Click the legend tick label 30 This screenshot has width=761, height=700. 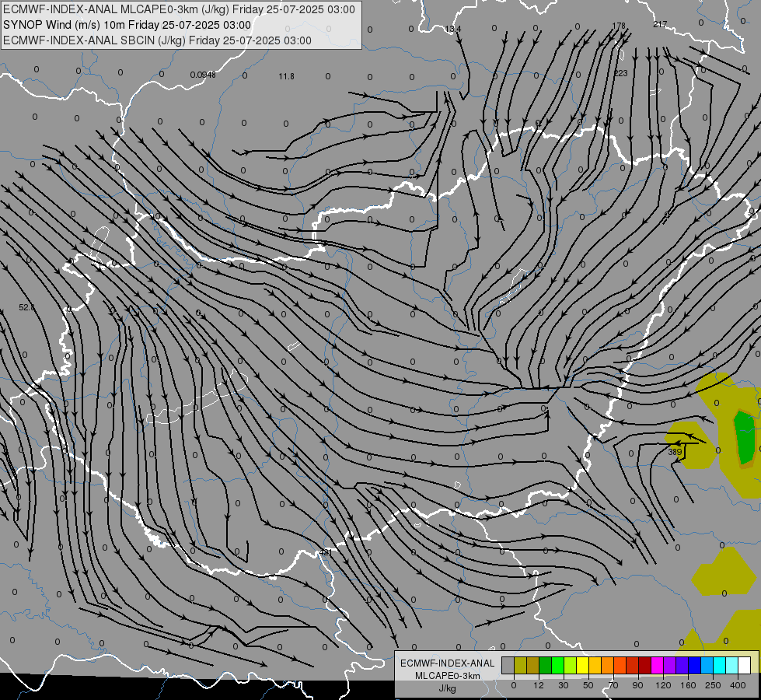564,685
